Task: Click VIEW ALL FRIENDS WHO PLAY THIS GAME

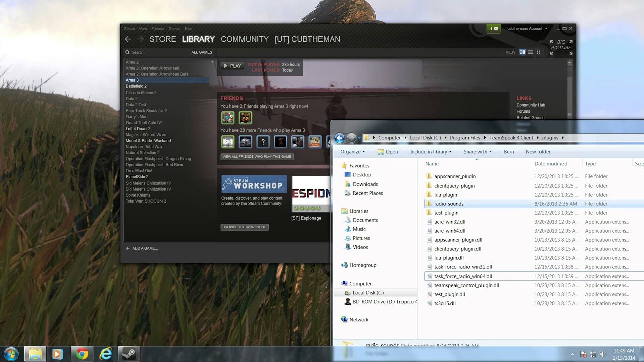Action: click(257, 157)
